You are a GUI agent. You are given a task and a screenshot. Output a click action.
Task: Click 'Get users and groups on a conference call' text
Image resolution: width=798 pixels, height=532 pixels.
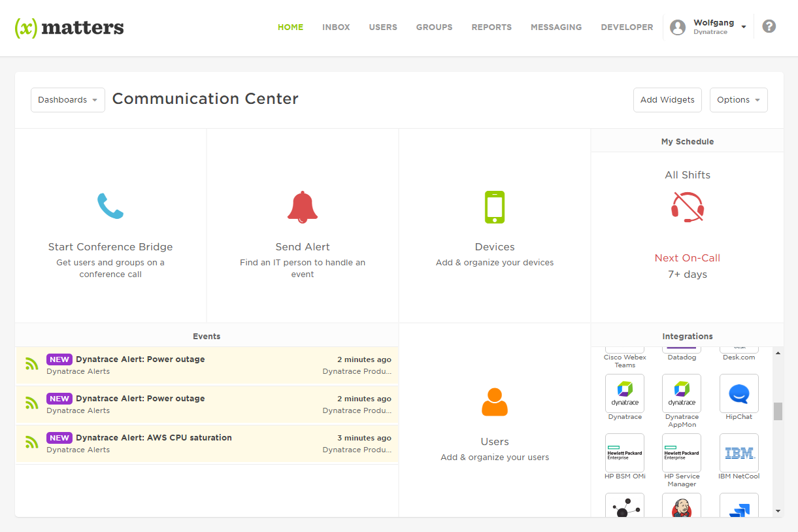[x=110, y=269]
